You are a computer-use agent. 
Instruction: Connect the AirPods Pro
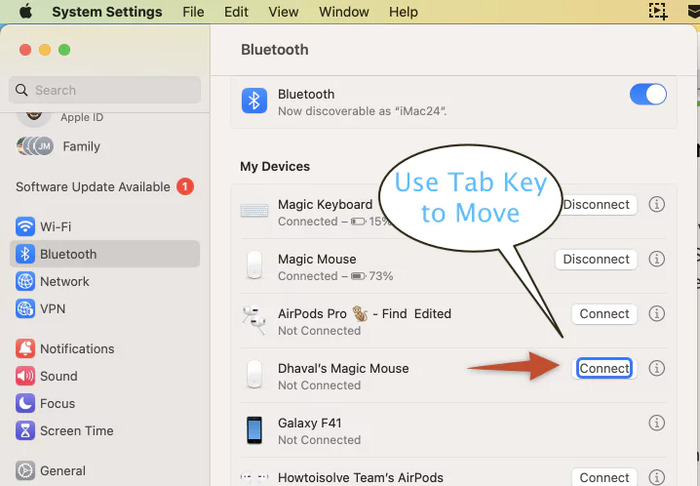(604, 314)
